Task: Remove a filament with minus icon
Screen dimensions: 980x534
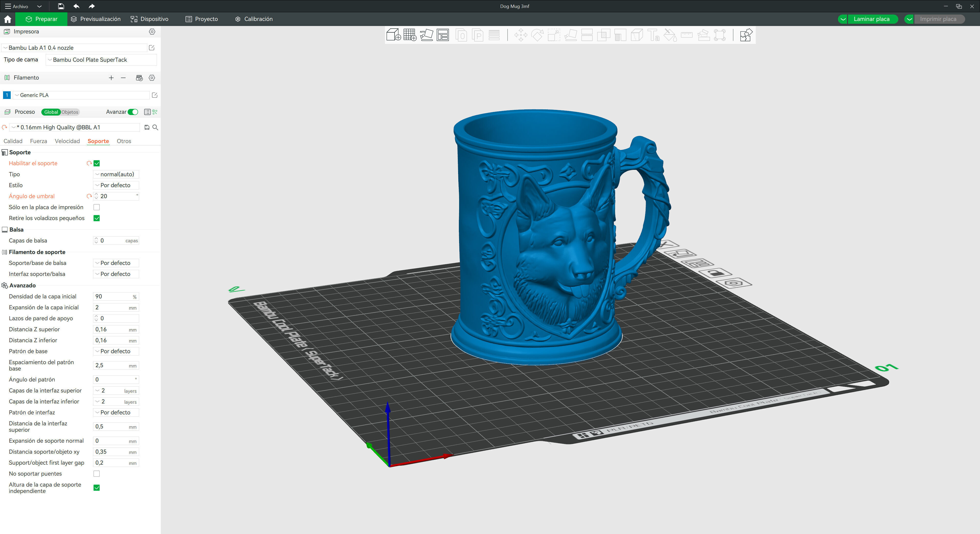Action: (x=123, y=78)
